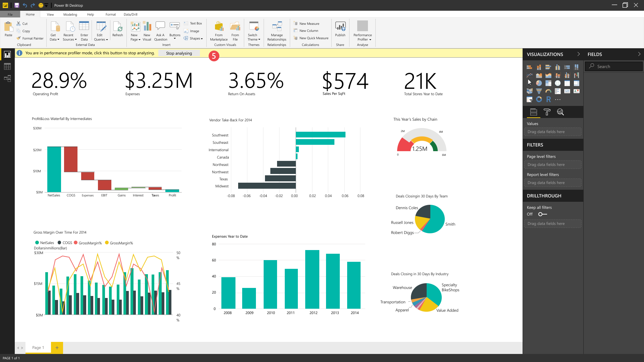Pick the Pie chart visualization
Image resolution: width=644 pixels, height=362 pixels.
point(539,83)
